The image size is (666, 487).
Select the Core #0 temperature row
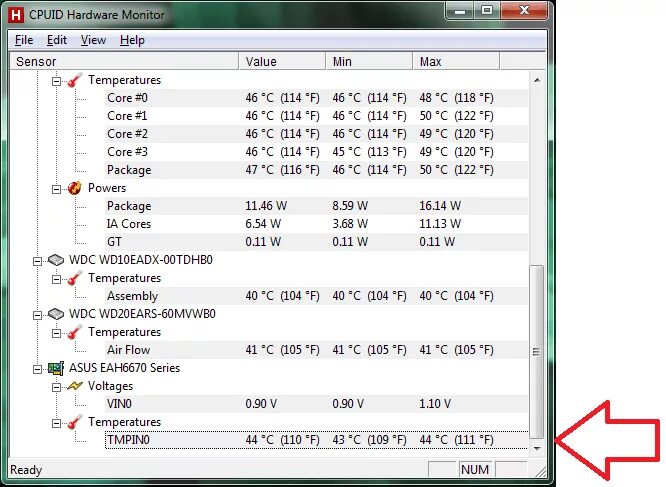[316, 98]
